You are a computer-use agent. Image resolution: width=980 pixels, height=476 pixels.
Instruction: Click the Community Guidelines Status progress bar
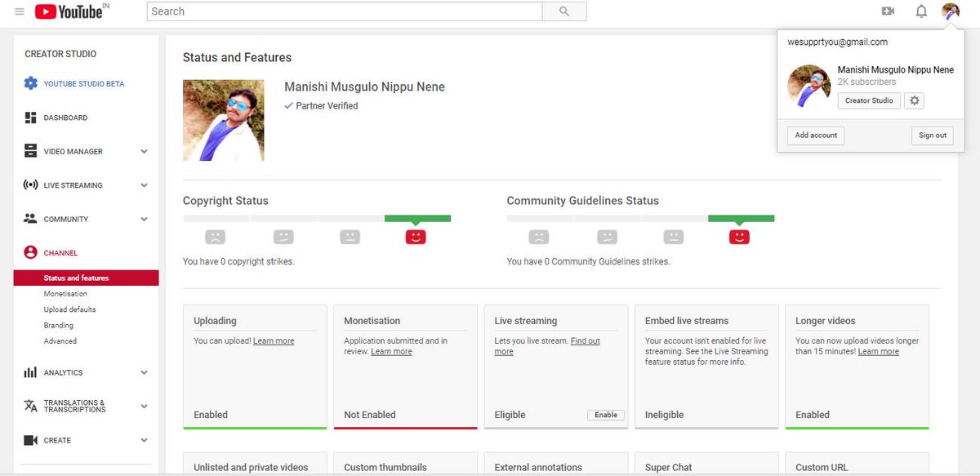point(640,218)
